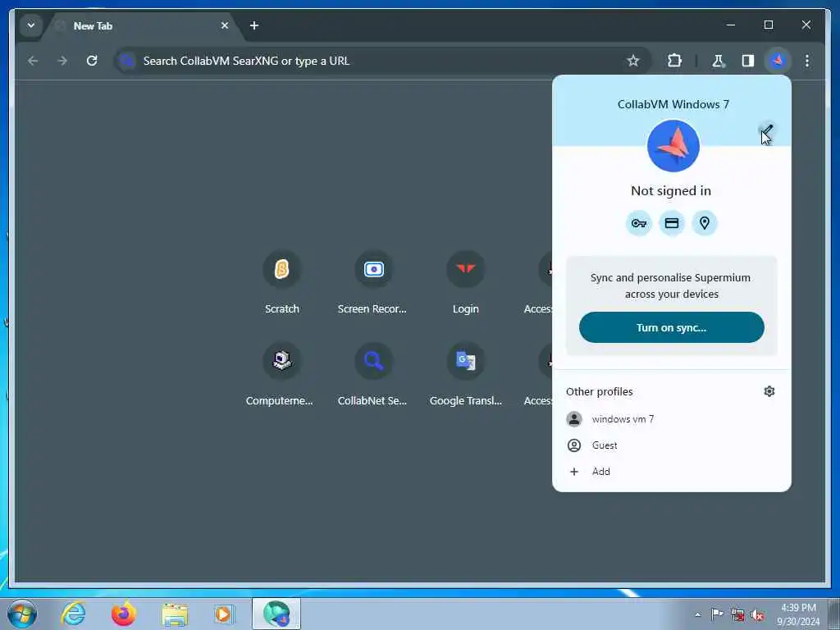Open manage profiles gear icon

tap(769, 391)
